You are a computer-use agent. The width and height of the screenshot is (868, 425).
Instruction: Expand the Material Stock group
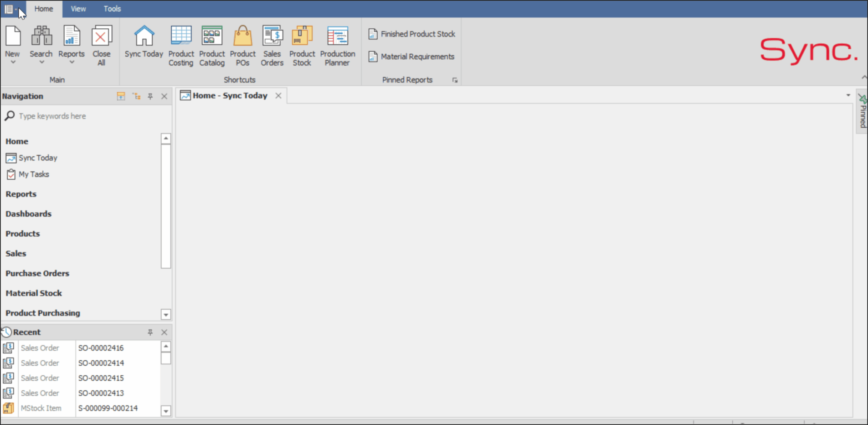pos(34,293)
